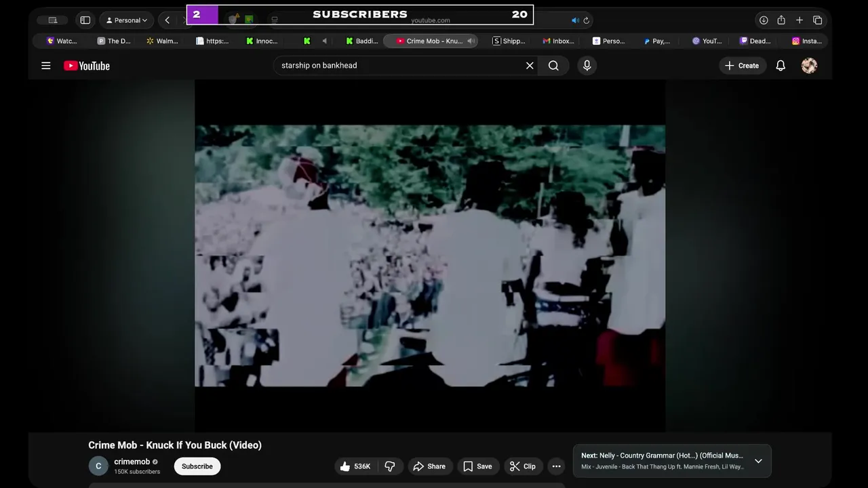Image resolution: width=868 pixels, height=488 pixels.
Task: Mute page audio in address bar
Action: pyautogui.click(x=575, y=20)
